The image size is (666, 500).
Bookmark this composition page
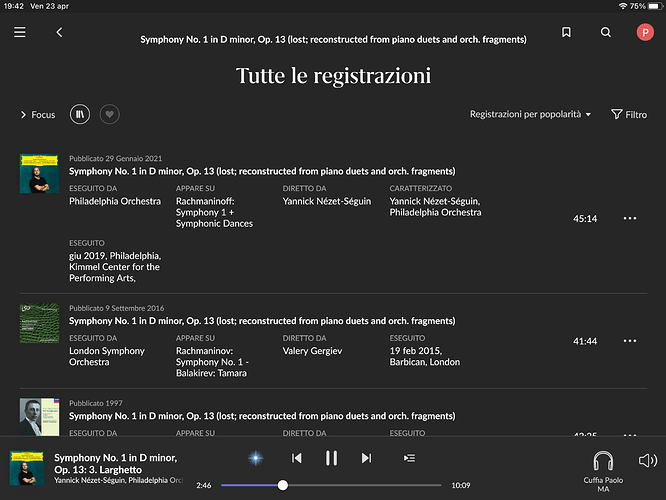566,32
